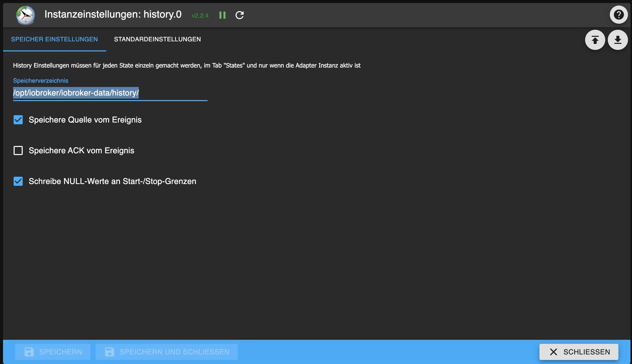
Task: Restart the instance with the reload icon
Action: tap(239, 15)
